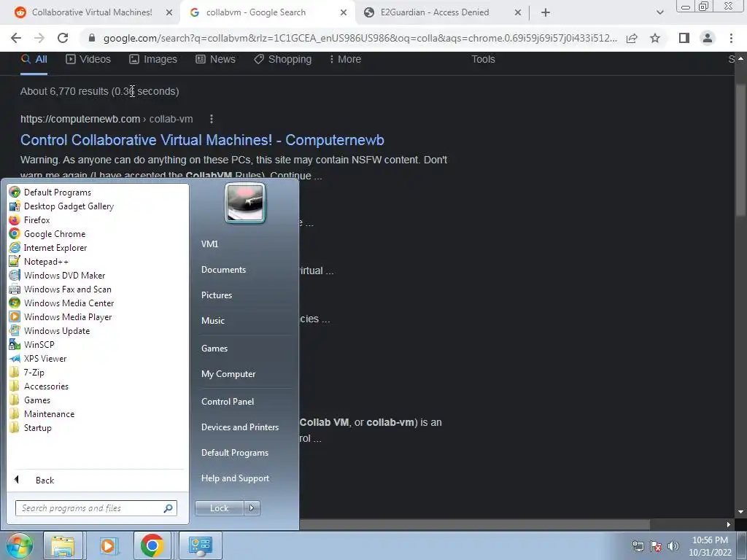Reload the Google search page
Screen dimensions: 747x560
pos(63,38)
